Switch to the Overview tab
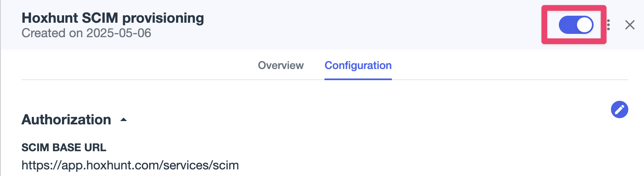This screenshot has height=176, width=644. pyautogui.click(x=281, y=65)
